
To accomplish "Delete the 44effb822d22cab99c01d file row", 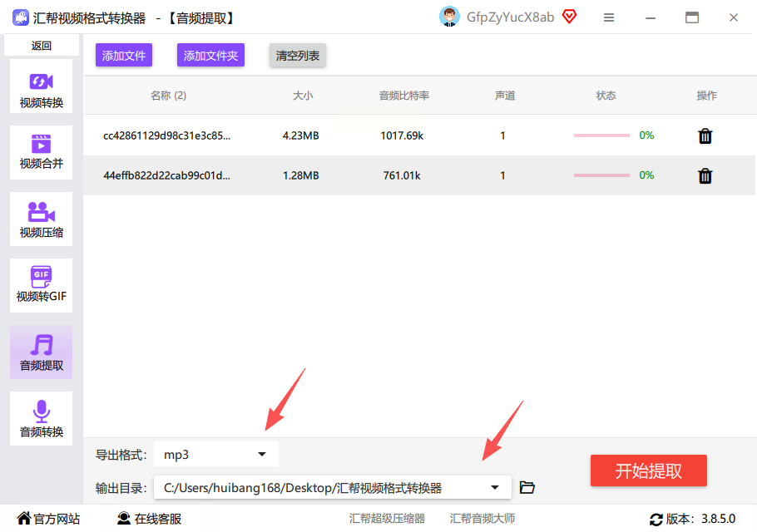I will (x=705, y=175).
